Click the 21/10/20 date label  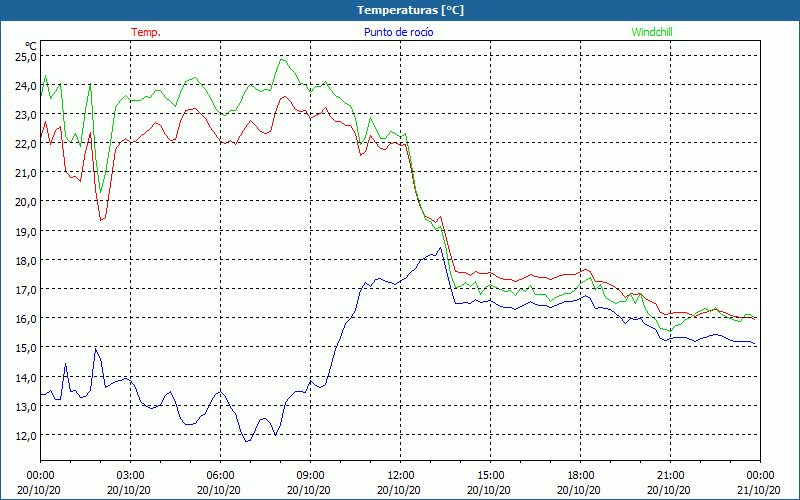click(x=760, y=490)
